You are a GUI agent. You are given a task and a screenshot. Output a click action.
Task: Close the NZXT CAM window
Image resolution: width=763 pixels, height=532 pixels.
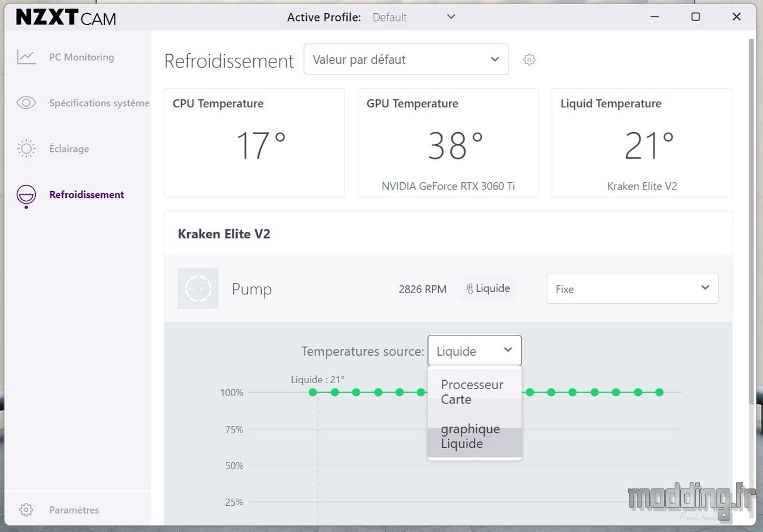pos(736,17)
